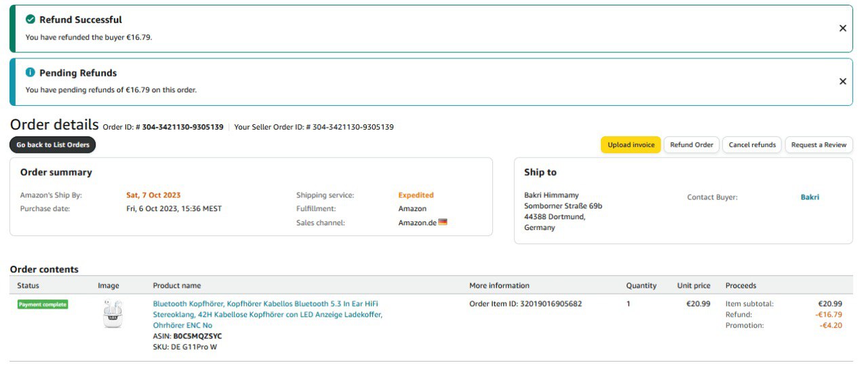Dismiss the Refund Successful alert
Image resolution: width=868 pixels, height=367 pixels.
pos(842,28)
